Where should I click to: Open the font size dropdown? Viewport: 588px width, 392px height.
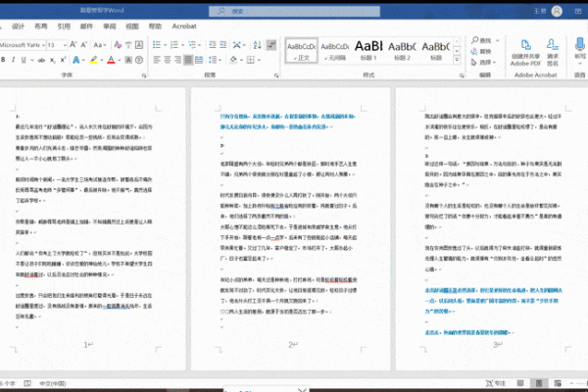[65, 45]
